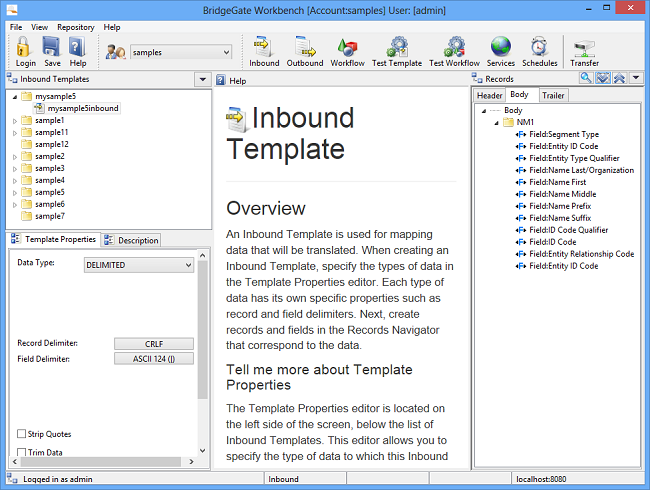Select the mysample5inbound template icon

click(39, 108)
